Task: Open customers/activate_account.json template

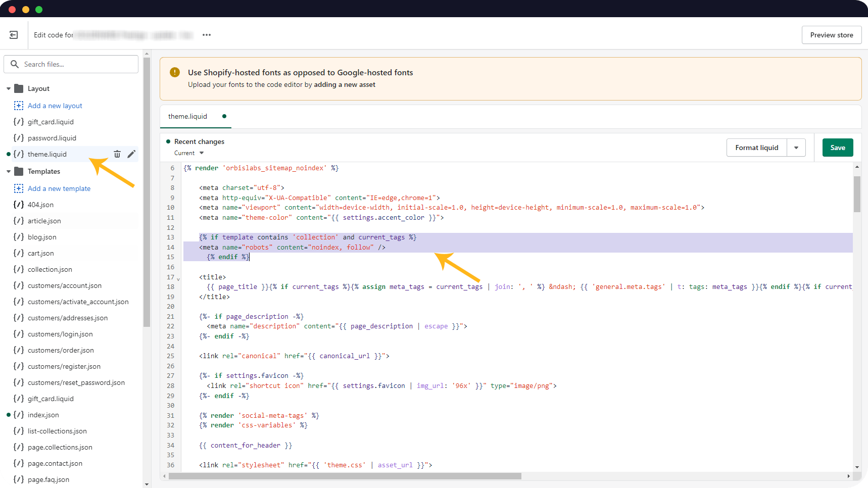Action: point(78,302)
